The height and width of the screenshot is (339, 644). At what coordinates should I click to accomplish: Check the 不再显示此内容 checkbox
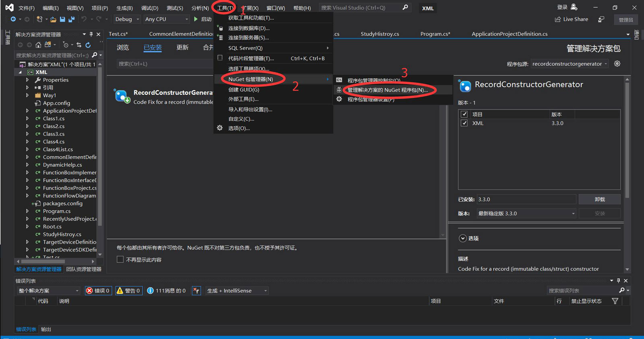[x=120, y=259]
